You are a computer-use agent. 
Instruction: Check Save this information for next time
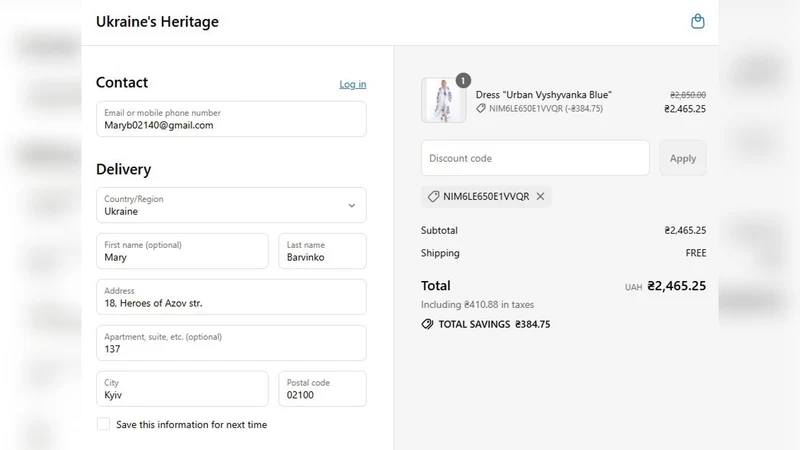coord(103,424)
